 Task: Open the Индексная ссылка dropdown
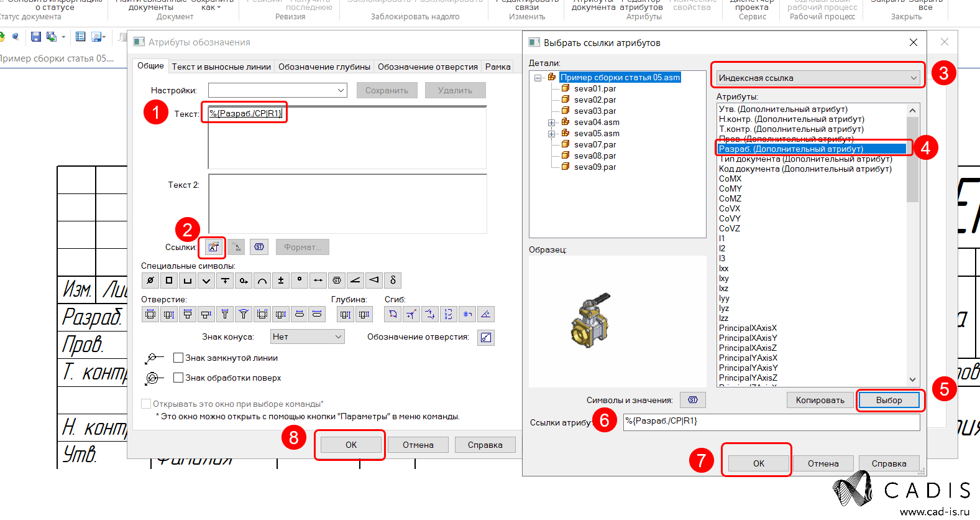click(x=818, y=78)
